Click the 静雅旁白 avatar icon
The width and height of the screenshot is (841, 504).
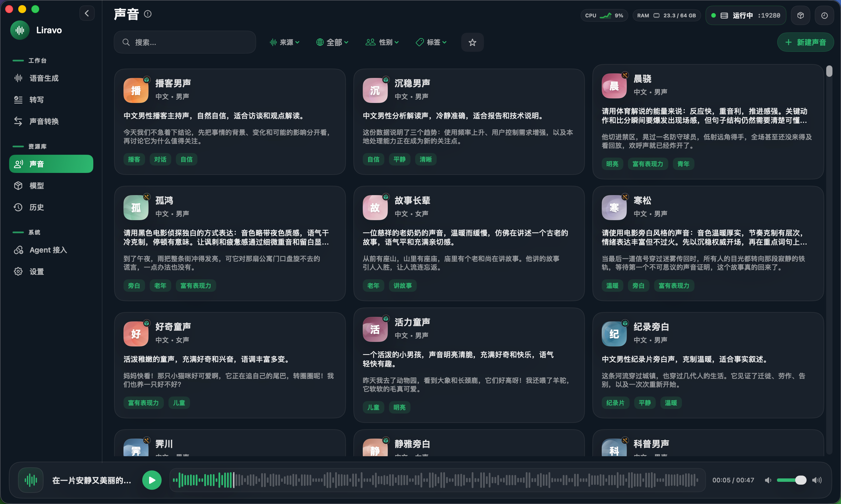click(x=375, y=448)
